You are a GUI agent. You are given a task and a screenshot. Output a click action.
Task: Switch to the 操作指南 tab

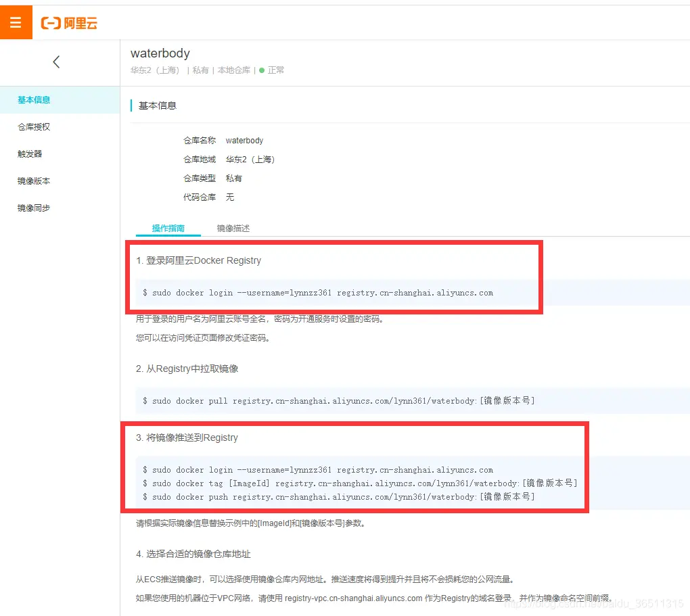pos(168,228)
